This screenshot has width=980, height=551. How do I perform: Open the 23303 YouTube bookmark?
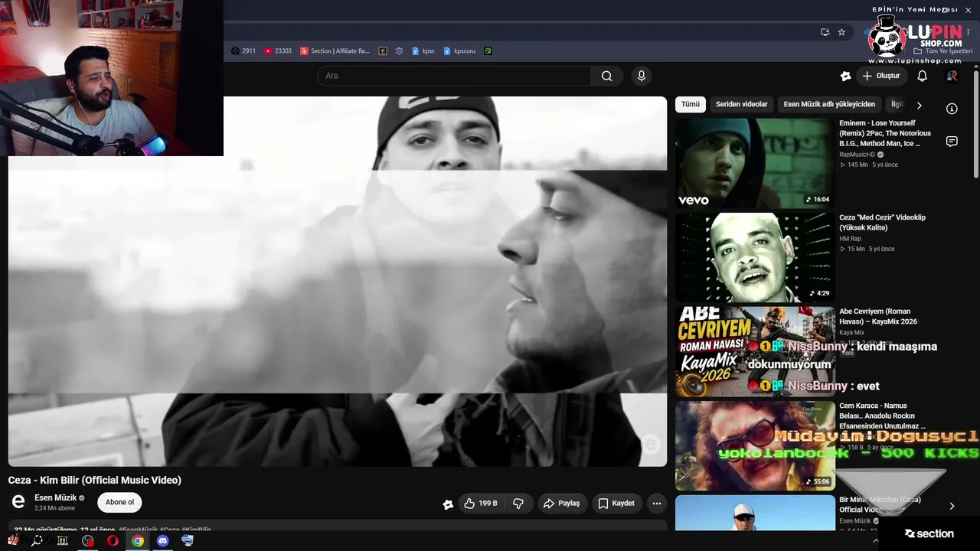pos(278,51)
